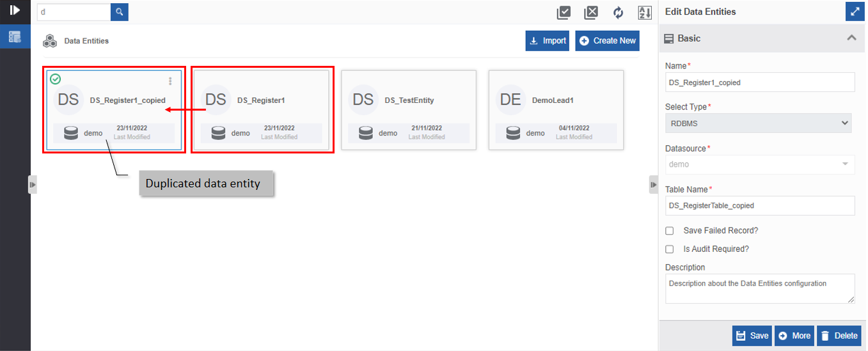Click the Edit Data Entities panel title
868x351 pixels.
point(700,12)
